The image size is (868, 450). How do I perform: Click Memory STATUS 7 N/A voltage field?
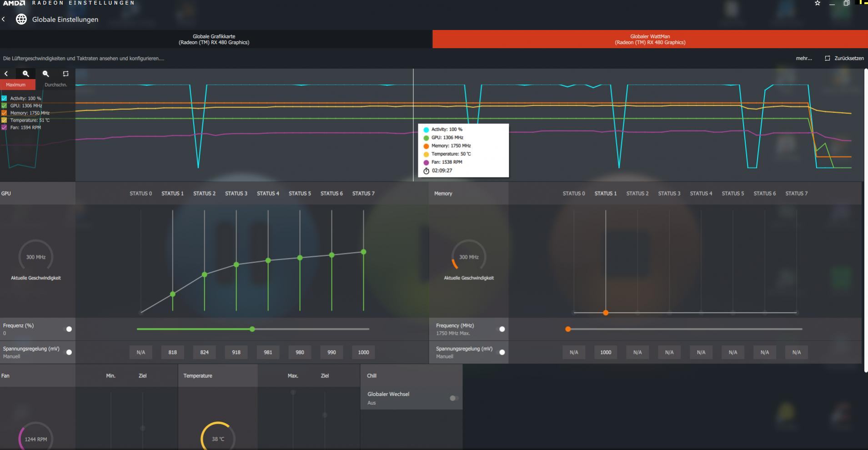coord(797,352)
